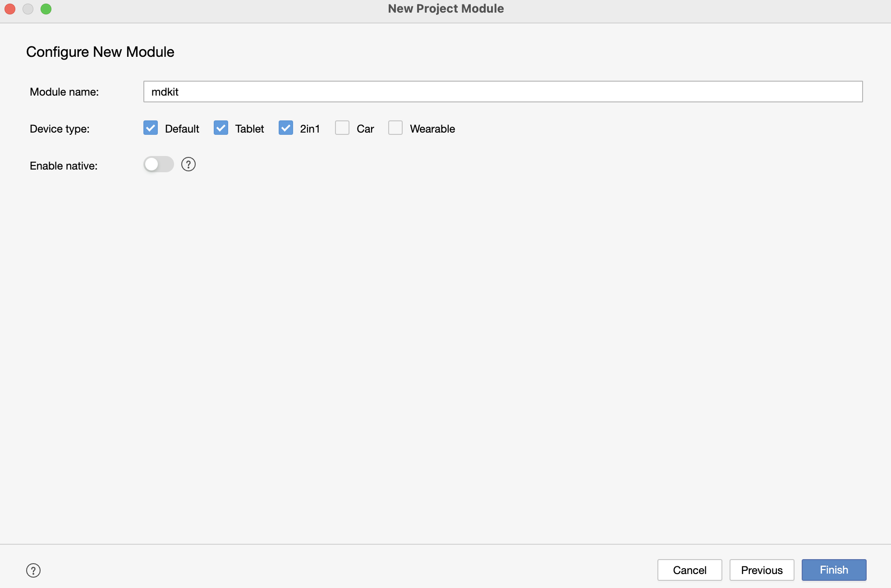
Task: Check the Wearable device type checkbox
Action: 395,128
